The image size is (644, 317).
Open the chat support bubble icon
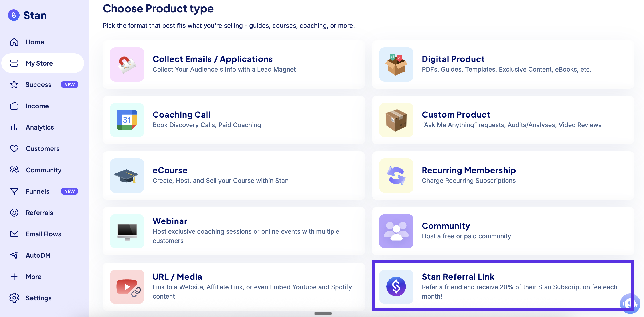(x=630, y=304)
